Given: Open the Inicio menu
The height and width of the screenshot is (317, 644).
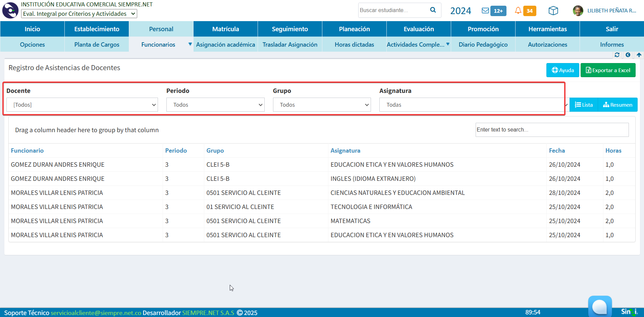Looking at the screenshot, I should pos(32,29).
